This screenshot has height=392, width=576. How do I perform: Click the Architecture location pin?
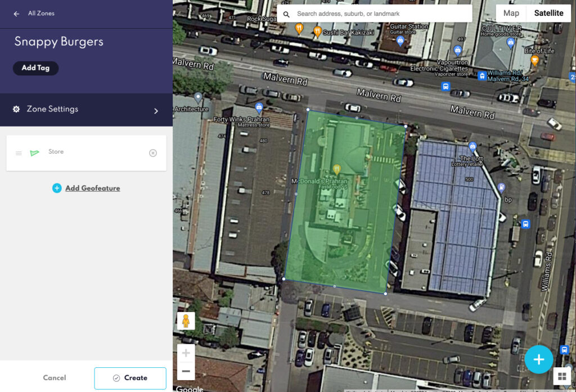tap(198, 98)
